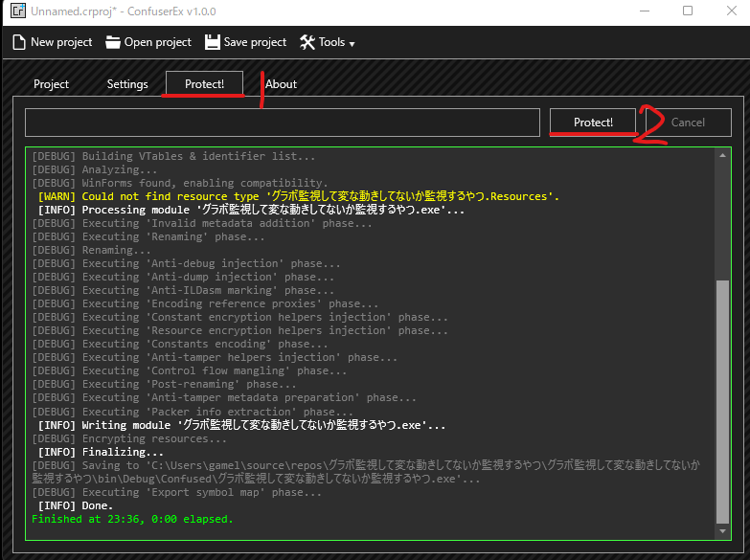
Task: Select the '[INFO] Writing module' log line
Action: [241, 425]
